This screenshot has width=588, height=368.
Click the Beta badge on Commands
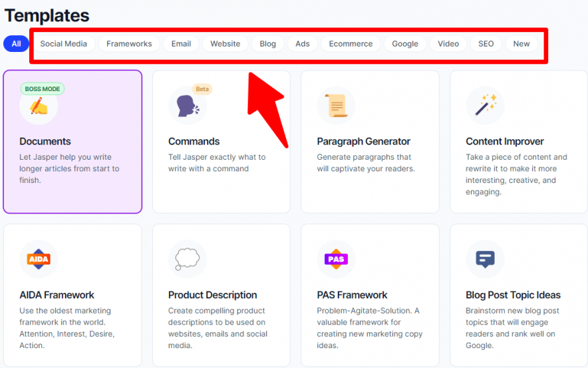(202, 89)
